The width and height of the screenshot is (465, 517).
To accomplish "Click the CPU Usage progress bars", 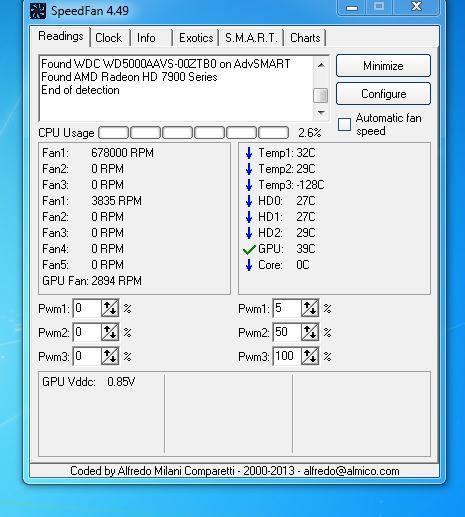I will point(194,133).
